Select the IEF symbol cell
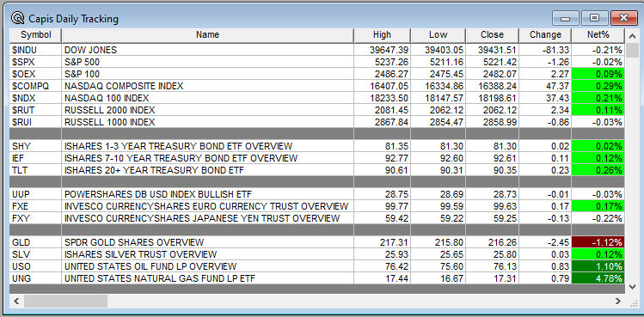 (36, 158)
